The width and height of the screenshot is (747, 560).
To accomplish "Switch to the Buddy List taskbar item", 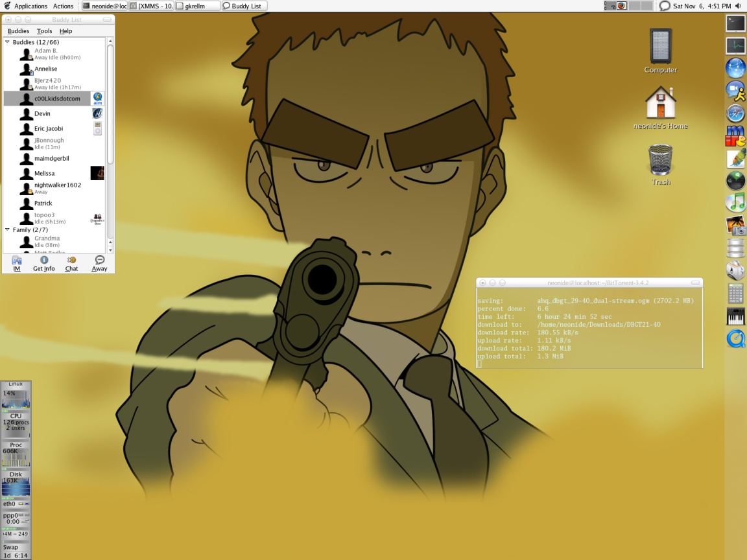I will coord(244,6).
